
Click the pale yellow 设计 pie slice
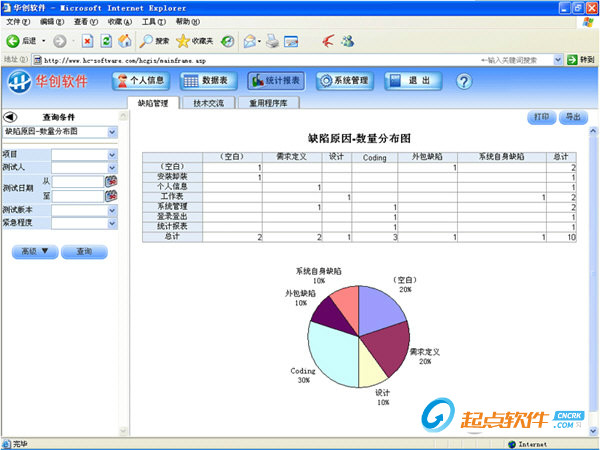pos(370,369)
